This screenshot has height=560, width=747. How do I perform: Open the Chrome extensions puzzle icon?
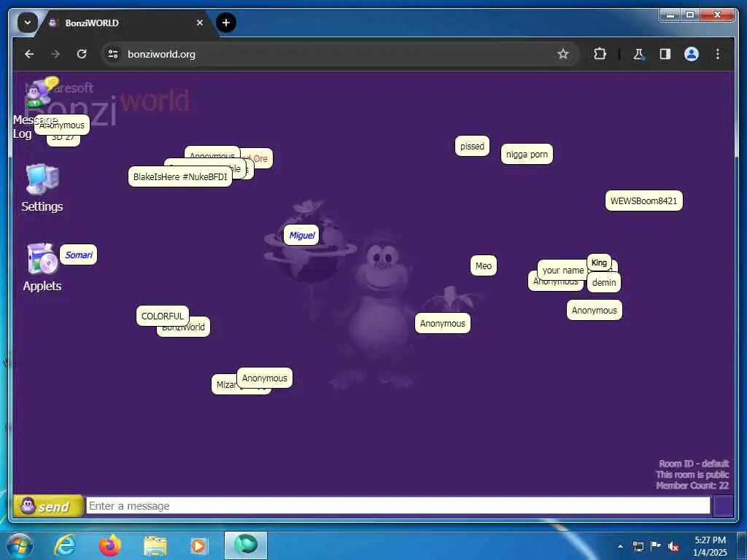click(600, 54)
